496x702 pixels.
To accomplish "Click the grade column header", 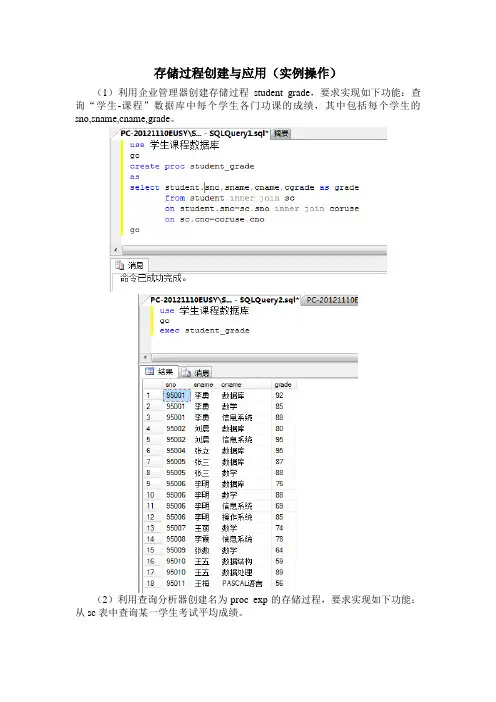I will [284, 385].
